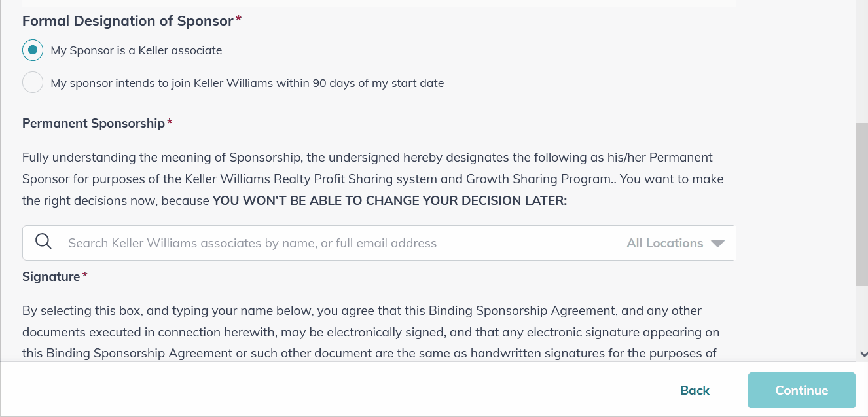Viewport: 868px width, 417px height.
Task: Click the magnifying glass search icon
Action: (43, 241)
